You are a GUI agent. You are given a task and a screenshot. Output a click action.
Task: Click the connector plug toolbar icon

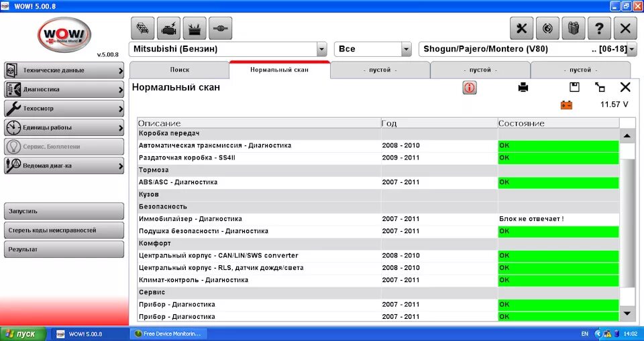220,29
